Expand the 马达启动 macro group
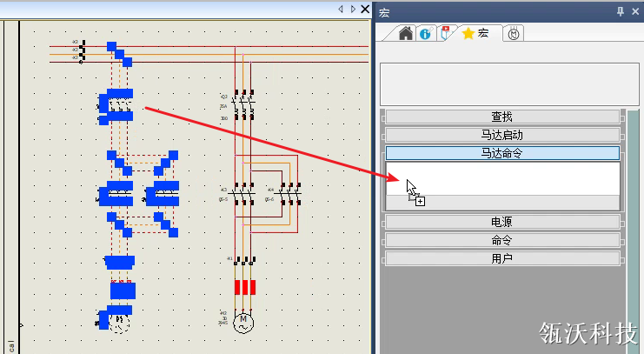644x354 pixels. point(501,135)
